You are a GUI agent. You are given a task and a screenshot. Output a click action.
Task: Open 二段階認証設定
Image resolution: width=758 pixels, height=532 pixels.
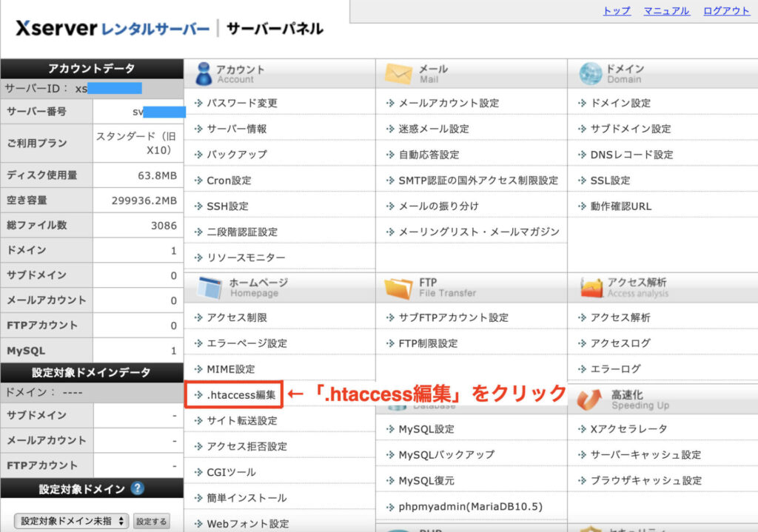[242, 232]
